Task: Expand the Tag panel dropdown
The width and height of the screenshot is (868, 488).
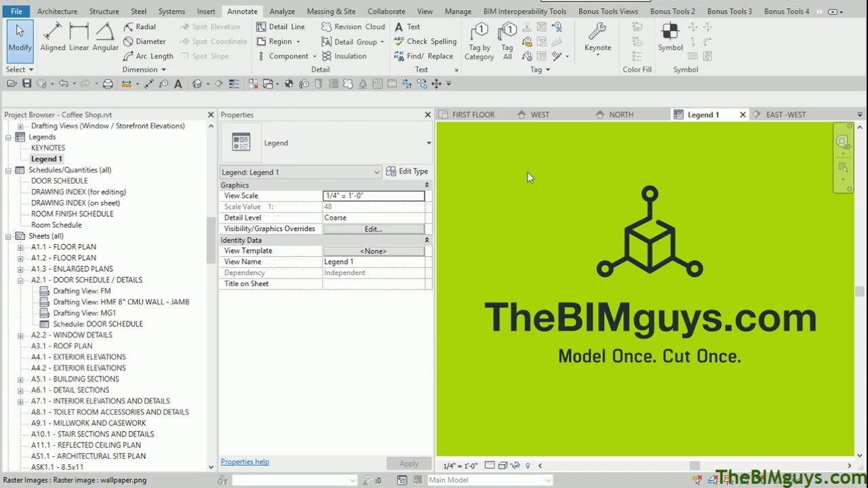Action: point(540,69)
